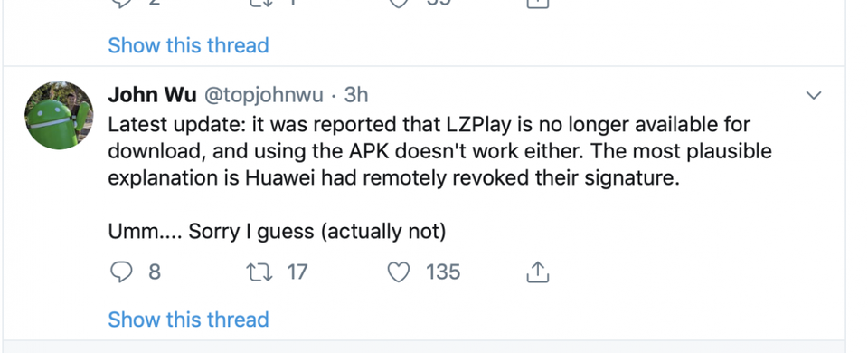Reply to the previous tweet at the top edge
The height and width of the screenshot is (353, 868).
(121, 3)
